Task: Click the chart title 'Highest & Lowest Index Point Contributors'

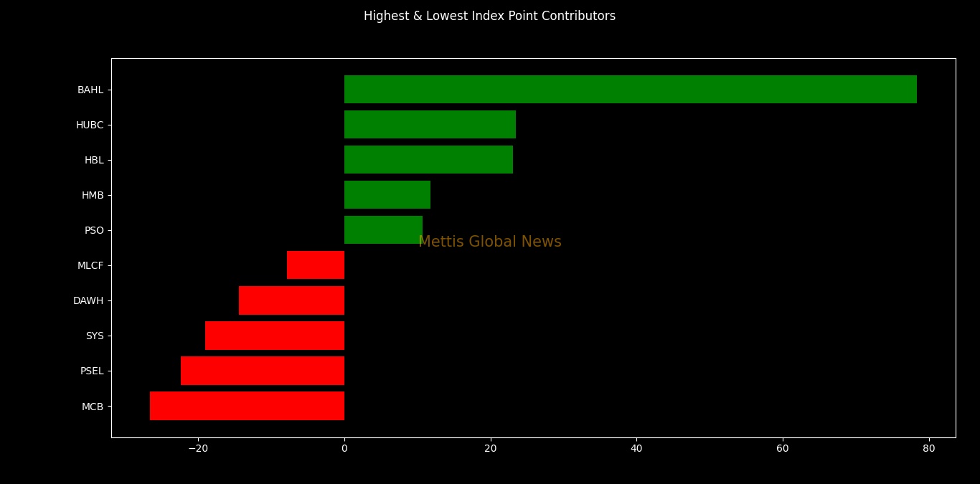Action: point(489,16)
